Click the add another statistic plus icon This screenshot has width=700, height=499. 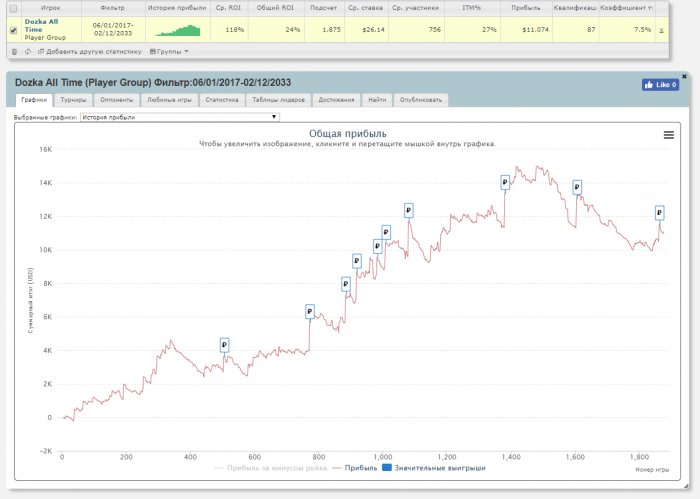(x=40, y=51)
